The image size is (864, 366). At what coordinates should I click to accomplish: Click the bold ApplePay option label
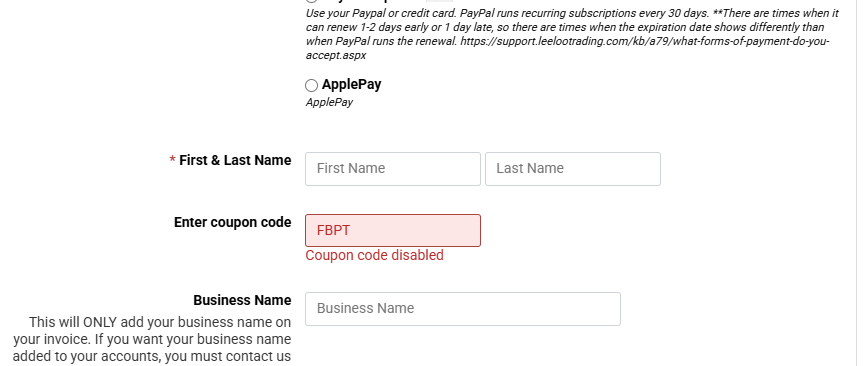(352, 84)
